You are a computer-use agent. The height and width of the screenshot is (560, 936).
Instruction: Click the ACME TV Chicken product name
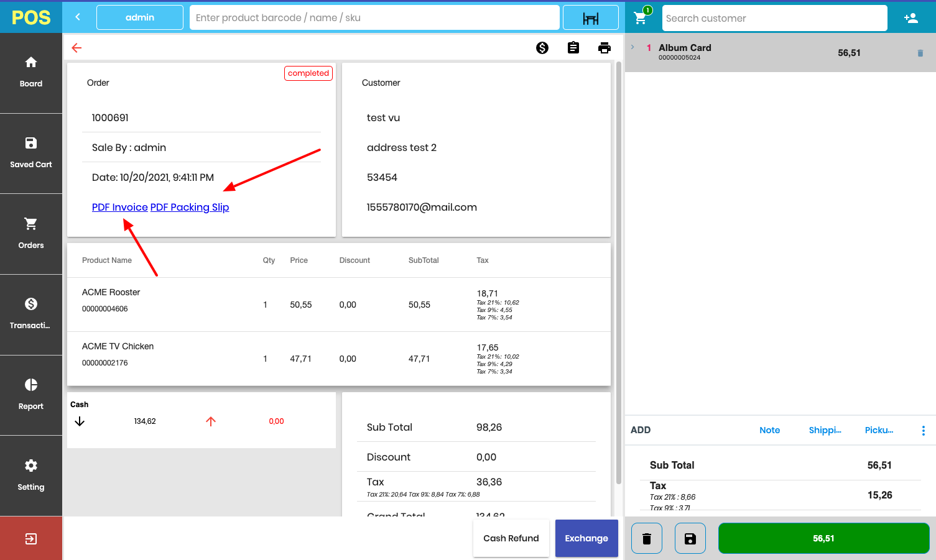[118, 346]
